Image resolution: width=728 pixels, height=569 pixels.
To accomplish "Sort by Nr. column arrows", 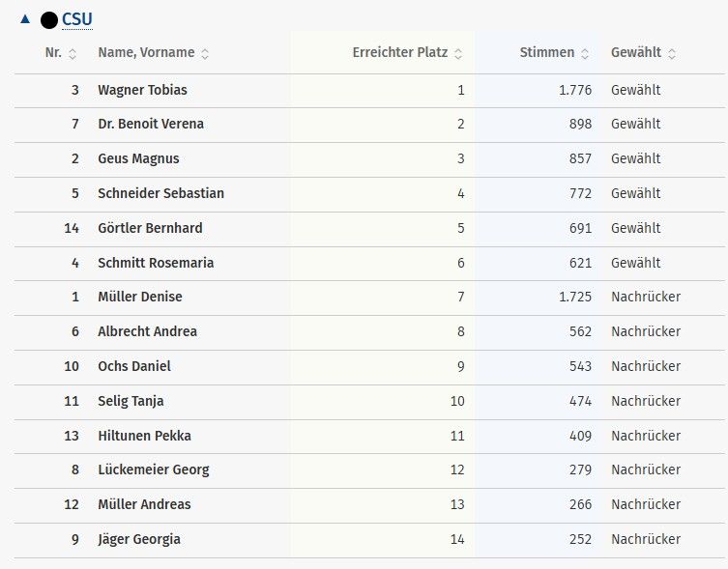I will pyautogui.click(x=73, y=53).
